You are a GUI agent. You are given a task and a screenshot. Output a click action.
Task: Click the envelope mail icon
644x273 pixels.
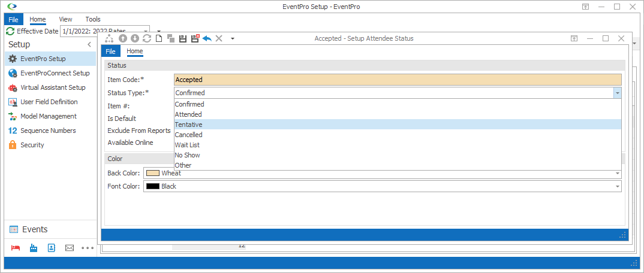pos(70,248)
